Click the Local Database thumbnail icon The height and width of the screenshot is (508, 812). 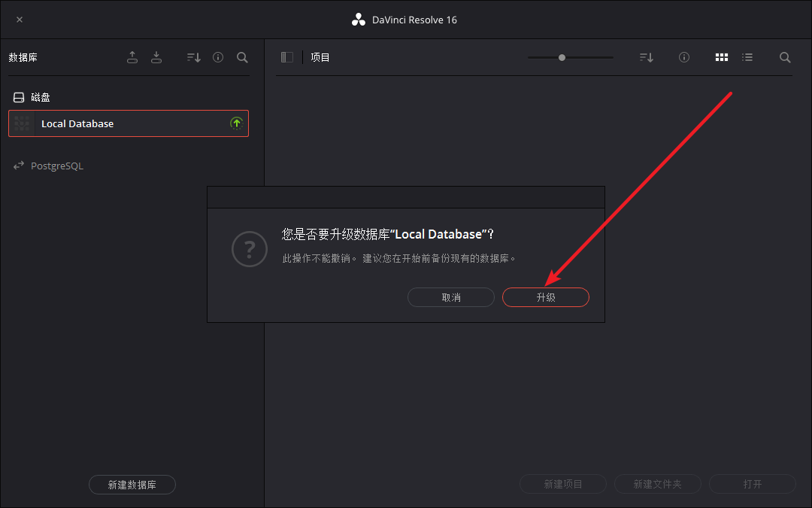[22, 123]
